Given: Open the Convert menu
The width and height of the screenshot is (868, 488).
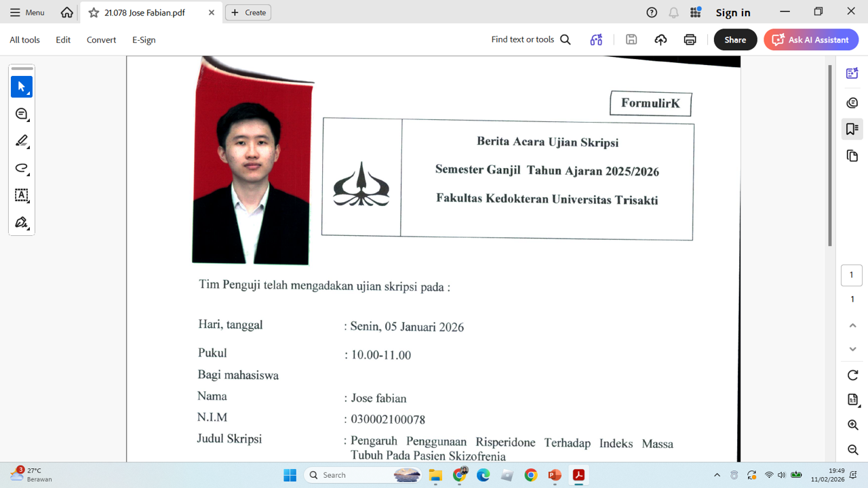Looking at the screenshot, I should coord(101,40).
